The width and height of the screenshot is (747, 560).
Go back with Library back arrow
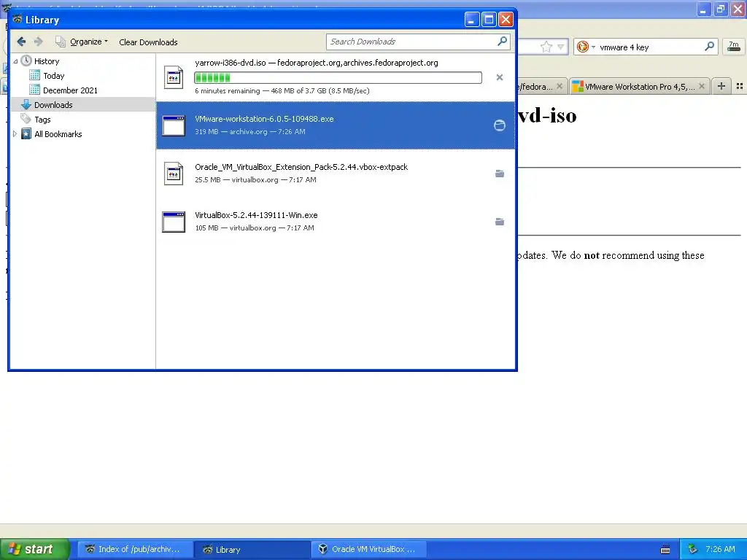tap(21, 42)
